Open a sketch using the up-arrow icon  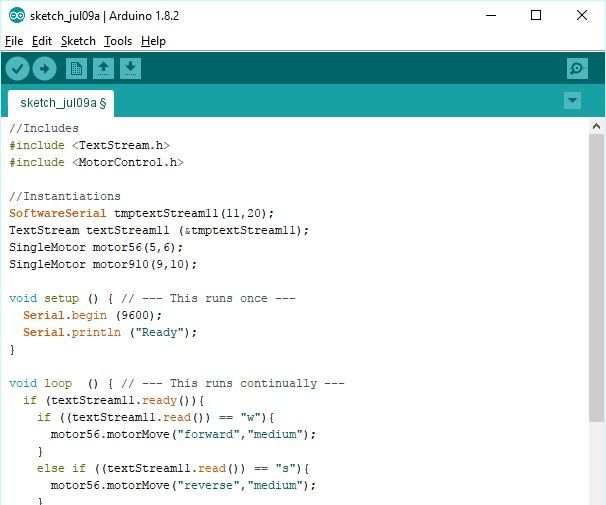click(x=103, y=69)
